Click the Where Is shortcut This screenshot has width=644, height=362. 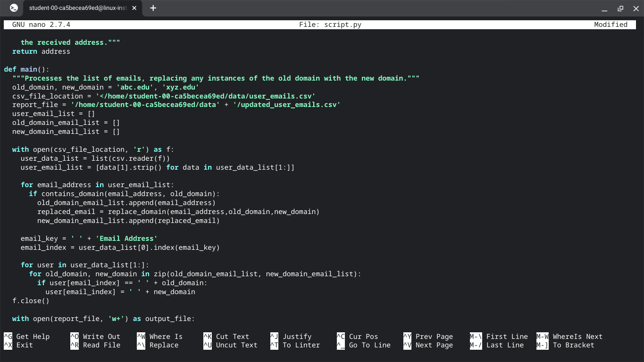click(x=159, y=337)
